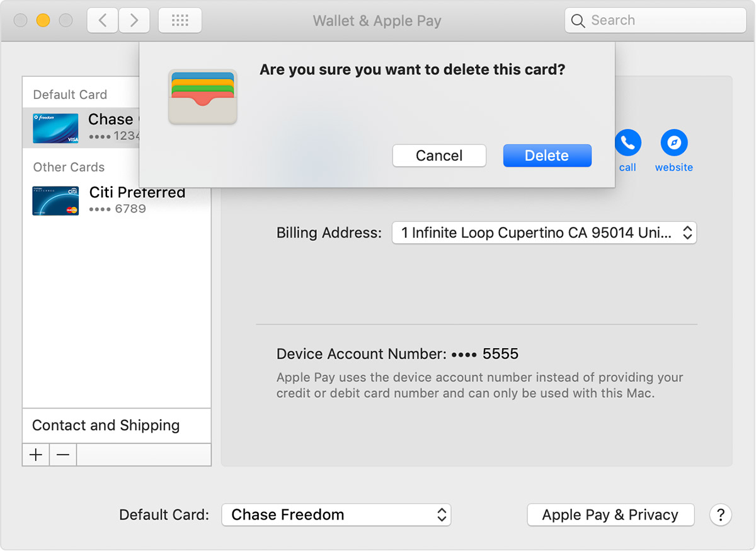
Task: Open the card issuer website icon
Action: point(673,143)
